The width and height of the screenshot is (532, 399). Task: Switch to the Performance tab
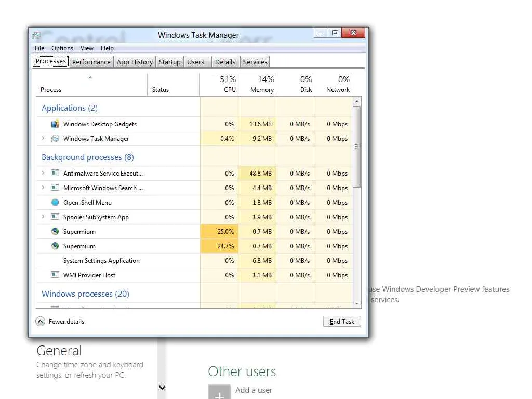(91, 62)
